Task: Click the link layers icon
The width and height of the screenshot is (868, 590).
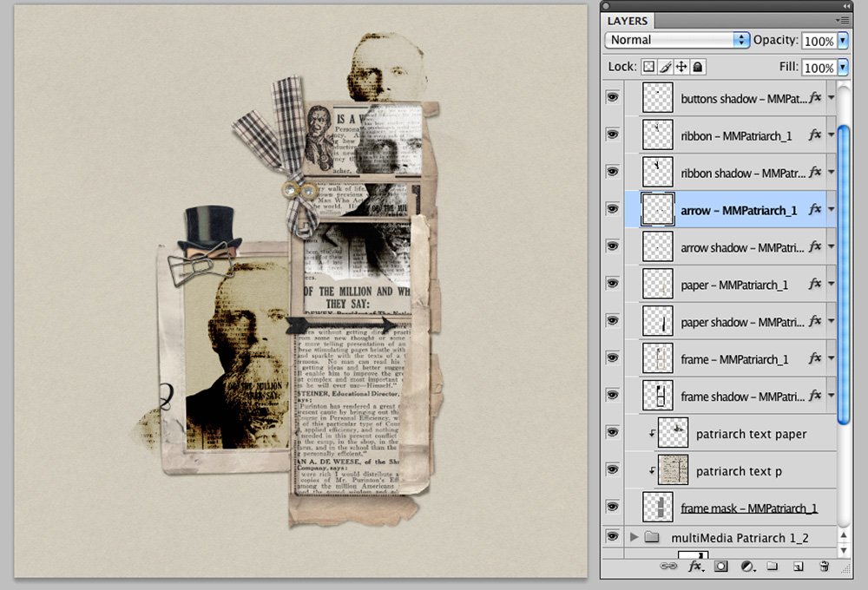Action: [x=668, y=567]
